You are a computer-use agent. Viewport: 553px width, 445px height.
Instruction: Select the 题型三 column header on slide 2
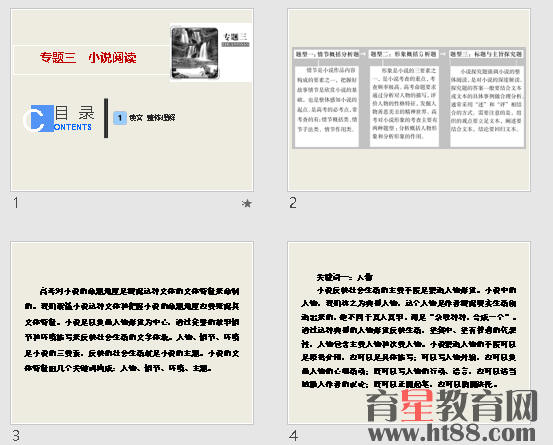(486, 54)
